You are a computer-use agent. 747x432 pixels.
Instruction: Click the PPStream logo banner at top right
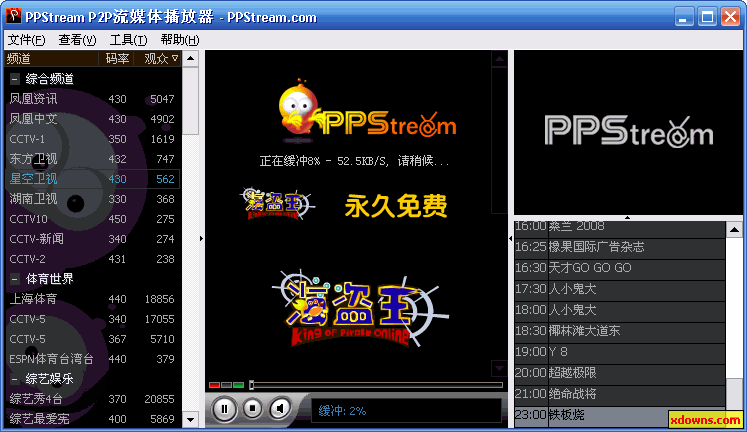pos(628,132)
